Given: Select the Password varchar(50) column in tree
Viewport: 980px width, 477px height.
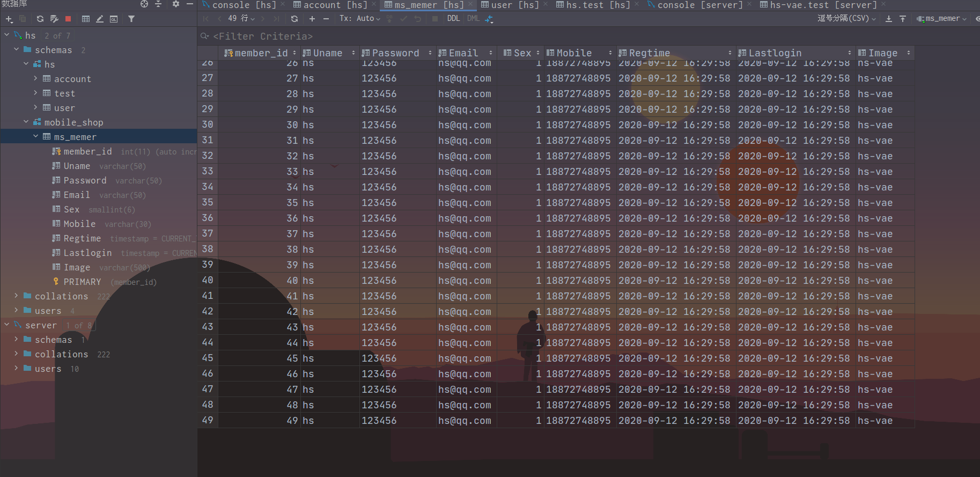Looking at the screenshot, I should [107, 180].
